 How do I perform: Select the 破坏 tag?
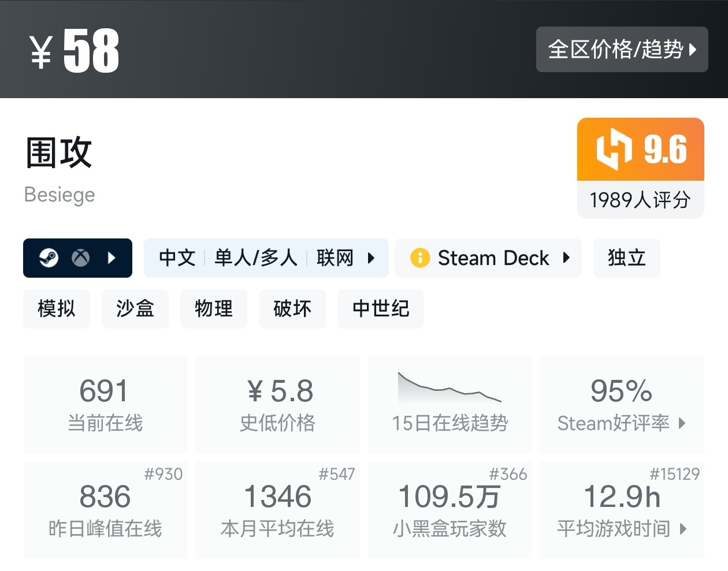coord(292,309)
